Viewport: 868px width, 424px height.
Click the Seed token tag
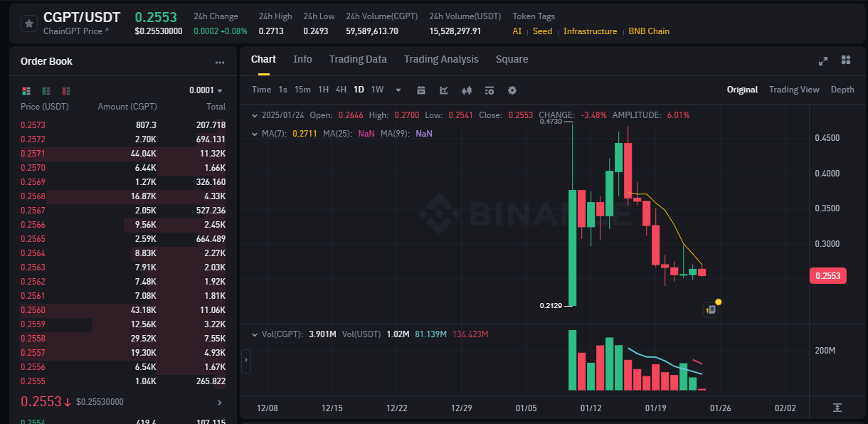tap(542, 31)
